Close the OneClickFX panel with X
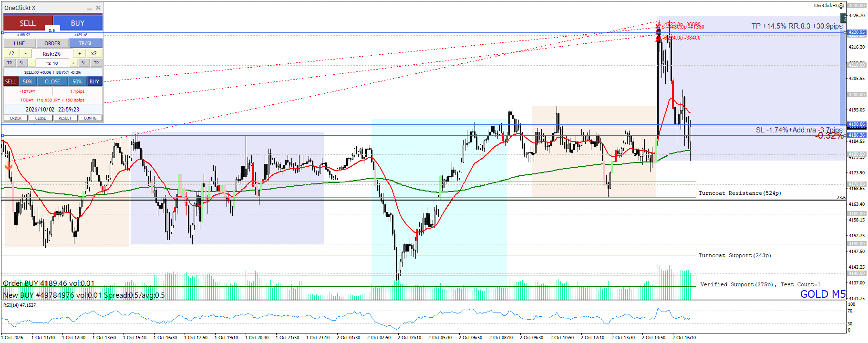The width and height of the screenshot is (868, 343). point(98,8)
